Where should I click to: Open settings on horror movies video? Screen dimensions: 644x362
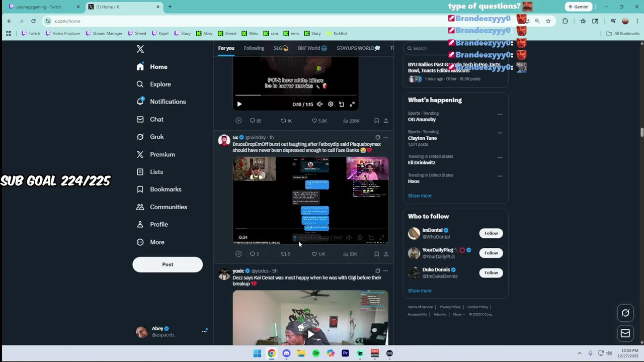click(331, 104)
